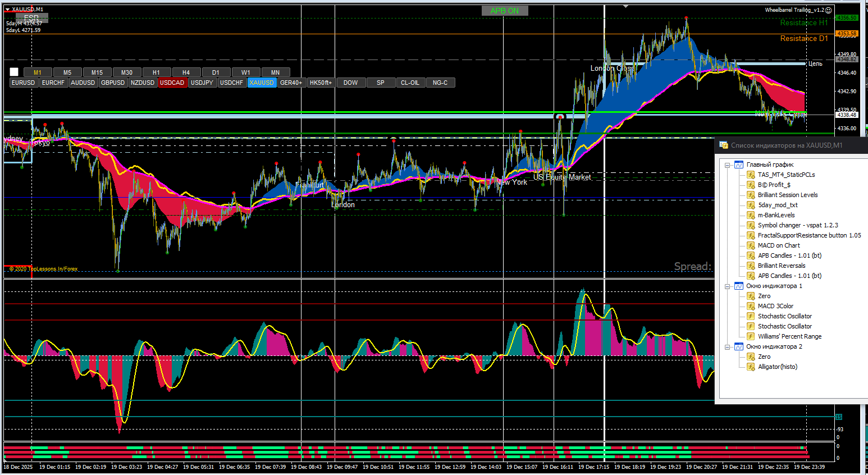Toggle the APB ON button
Image resolution: width=868 pixels, height=475 pixels.
click(505, 11)
